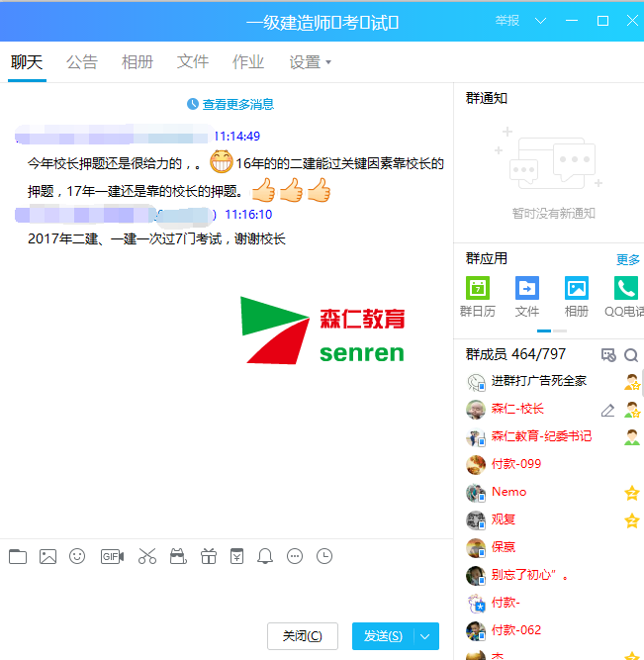Click the member list scrollbar

pos(642,383)
